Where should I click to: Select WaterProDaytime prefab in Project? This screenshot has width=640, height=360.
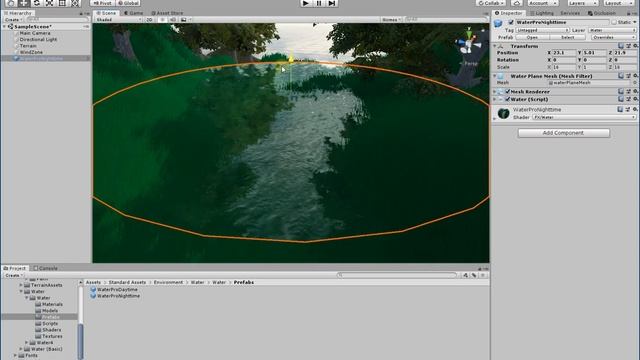coord(114,289)
